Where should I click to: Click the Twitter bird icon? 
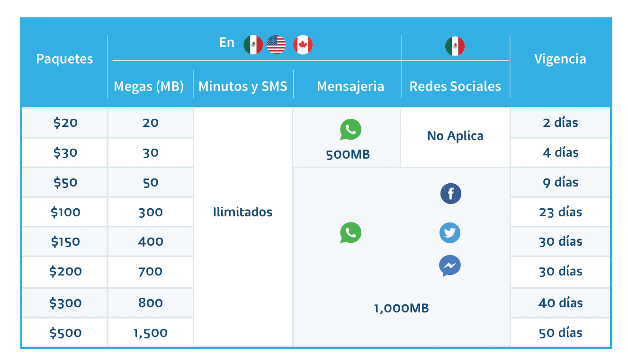450,233
